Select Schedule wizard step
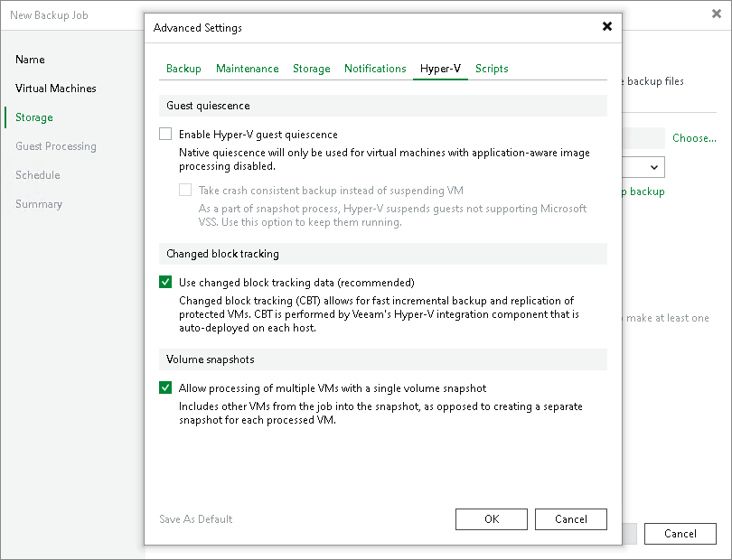The width and height of the screenshot is (732, 560). pos(37,175)
